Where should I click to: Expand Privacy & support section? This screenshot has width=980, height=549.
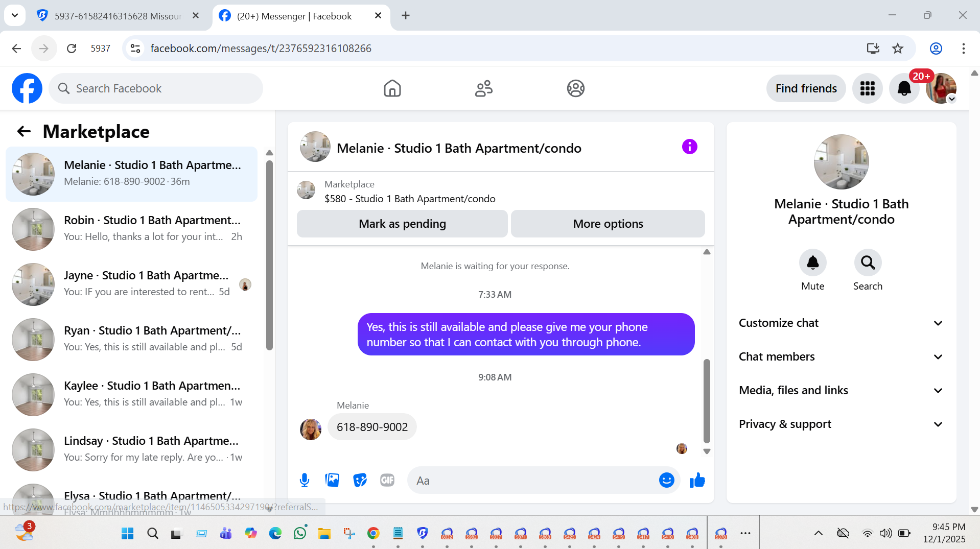pos(841,424)
